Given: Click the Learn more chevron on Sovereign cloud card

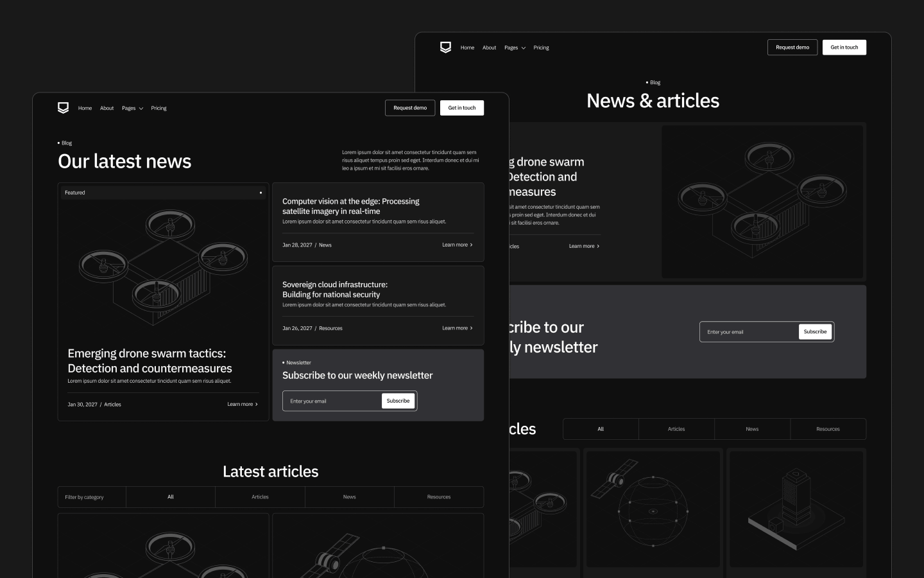Looking at the screenshot, I should (471, 328).
